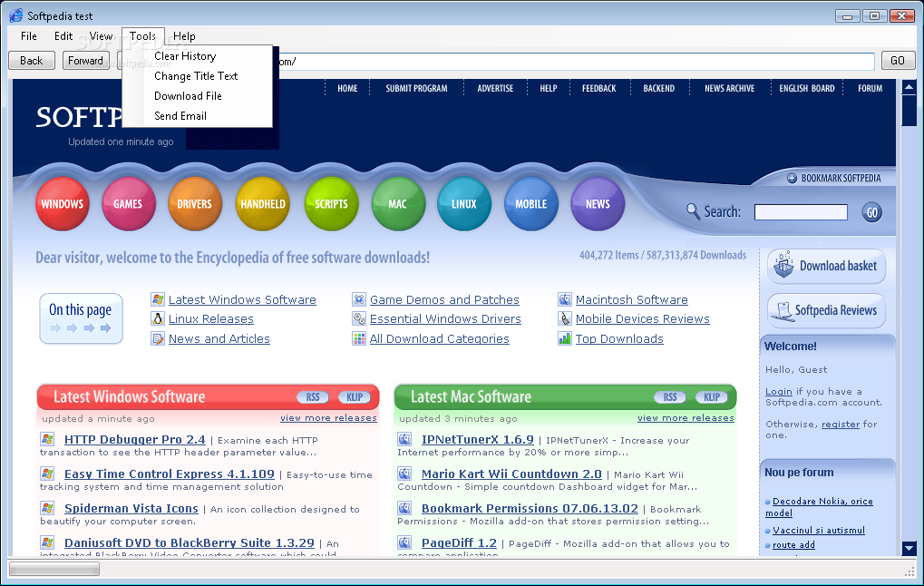Image resolution: width=924 pixels, height=586 pixels.
Task: Click the RSS badge in Latest Mac Software
Action: coord(670,397)
